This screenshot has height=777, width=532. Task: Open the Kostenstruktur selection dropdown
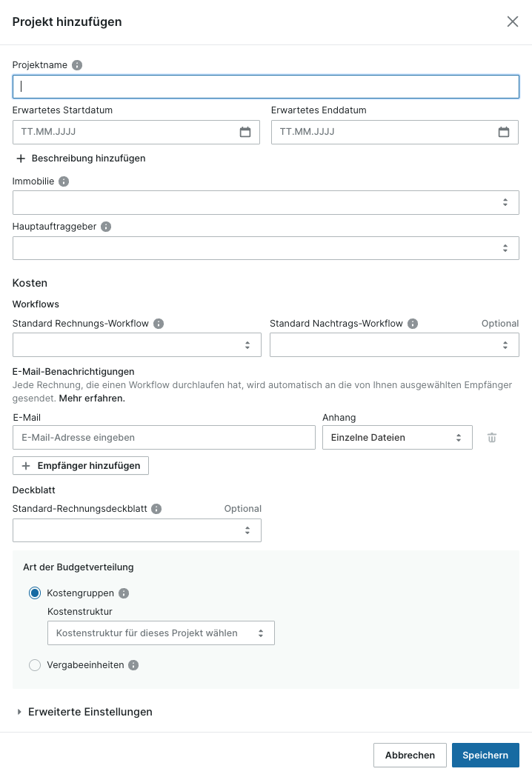pos(160,633)
